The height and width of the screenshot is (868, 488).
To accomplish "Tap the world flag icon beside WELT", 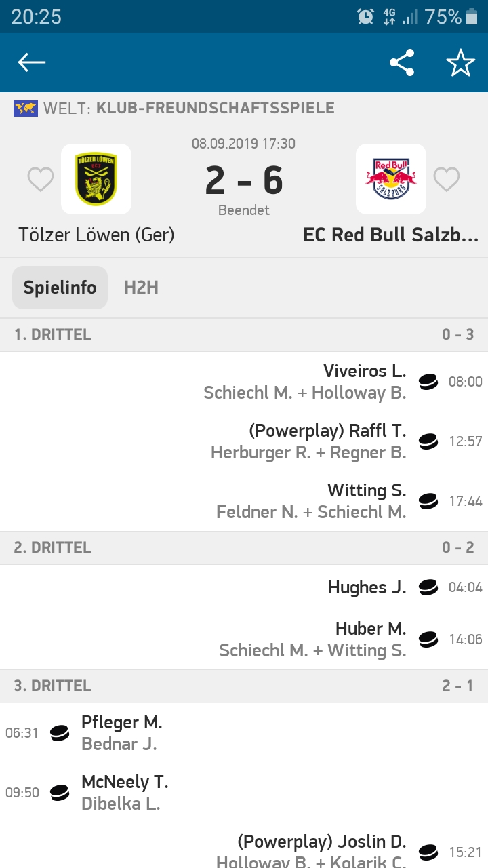I will 26,108.
